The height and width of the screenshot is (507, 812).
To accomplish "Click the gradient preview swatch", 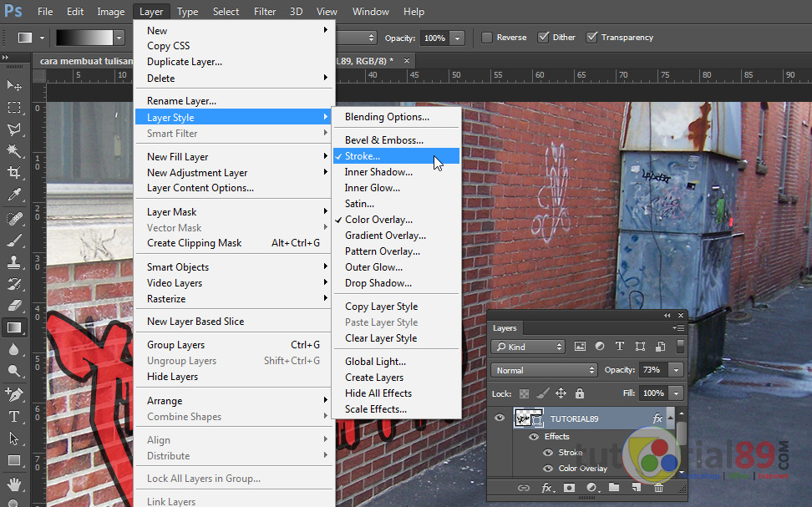I will point(84,38).
